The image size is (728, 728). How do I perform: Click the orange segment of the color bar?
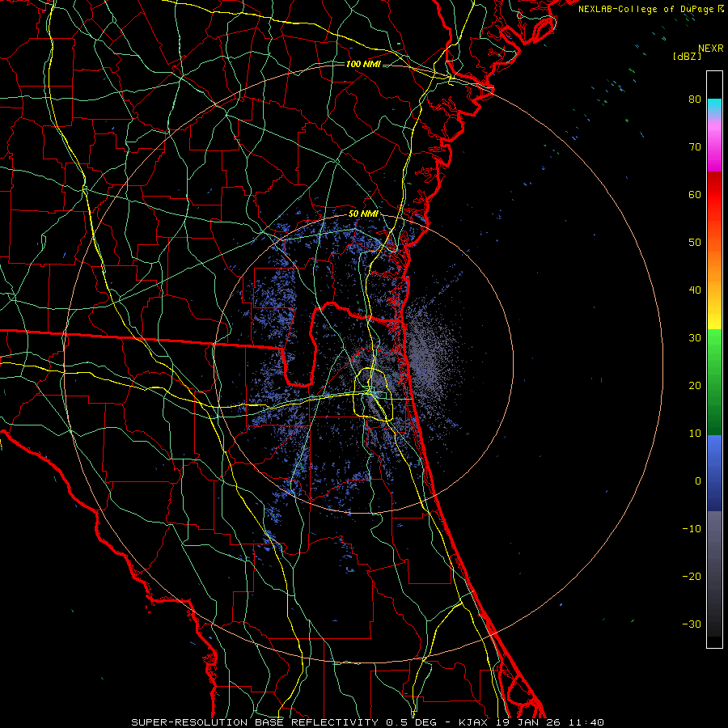point(714,260)
